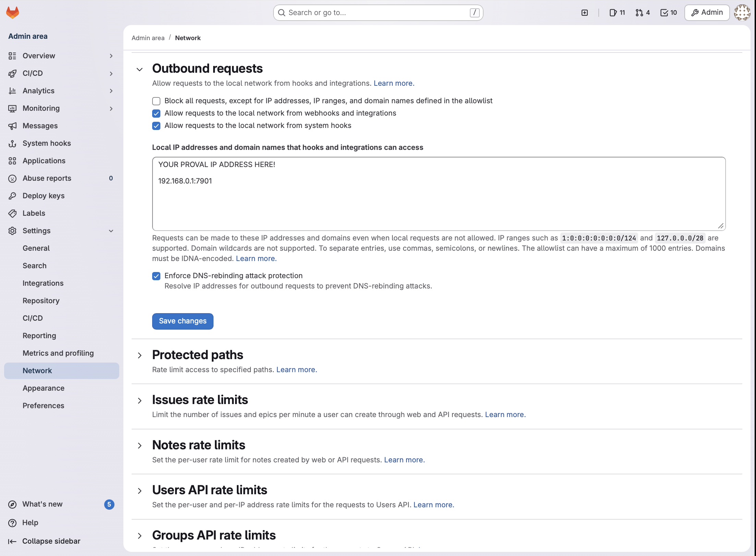756x556 pixels.
Task: Click the Network breadcrumb item
Action: 188,38
